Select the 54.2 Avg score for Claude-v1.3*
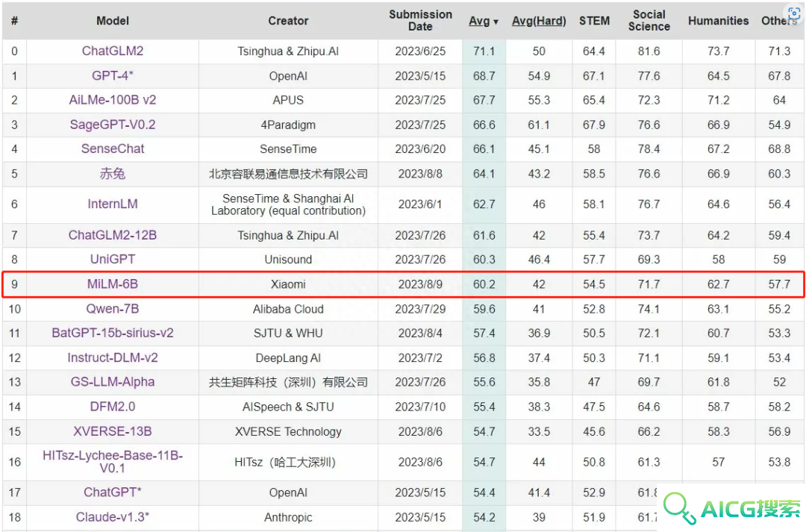806x532 pixels. (484, 516)
